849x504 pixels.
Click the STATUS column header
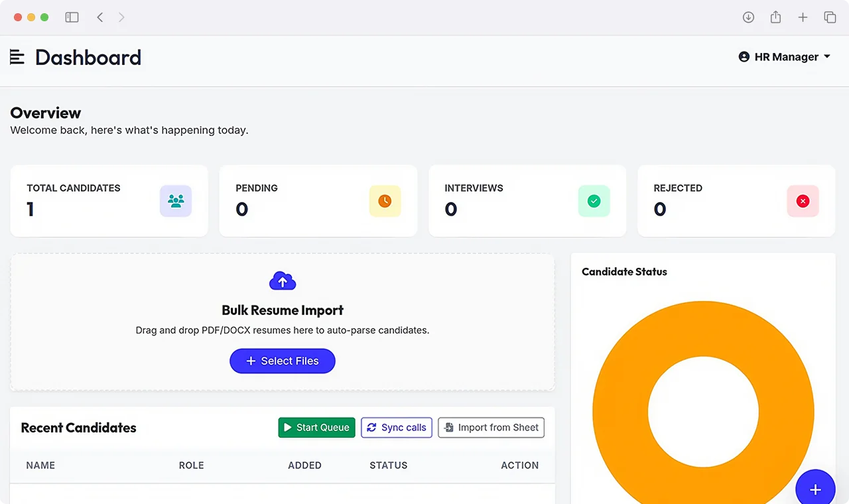388,466
